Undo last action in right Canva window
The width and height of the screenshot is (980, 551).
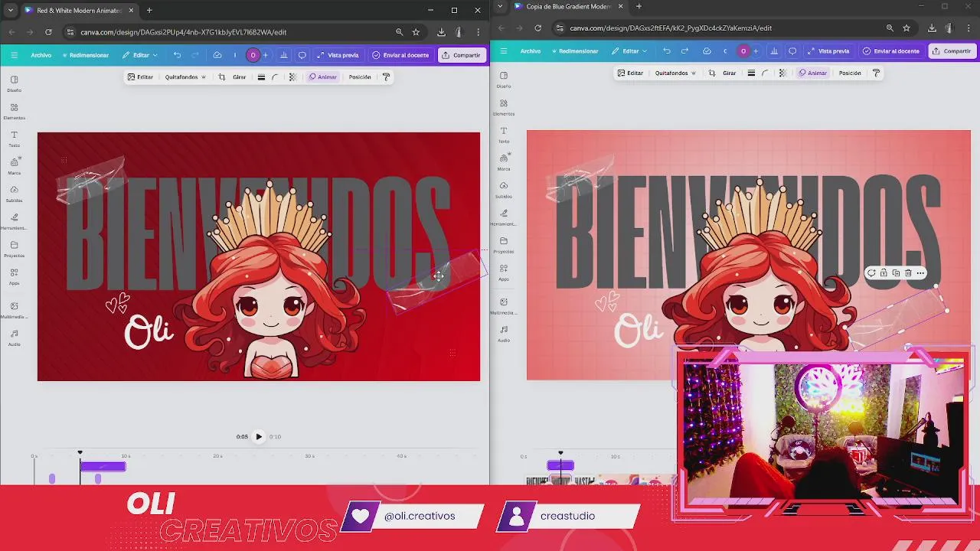click(666, 51)
